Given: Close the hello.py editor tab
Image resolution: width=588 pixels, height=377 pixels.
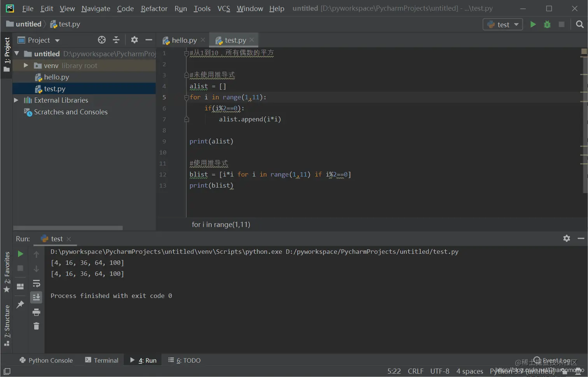Looking at the screenshot, I should tap(203, 40).
